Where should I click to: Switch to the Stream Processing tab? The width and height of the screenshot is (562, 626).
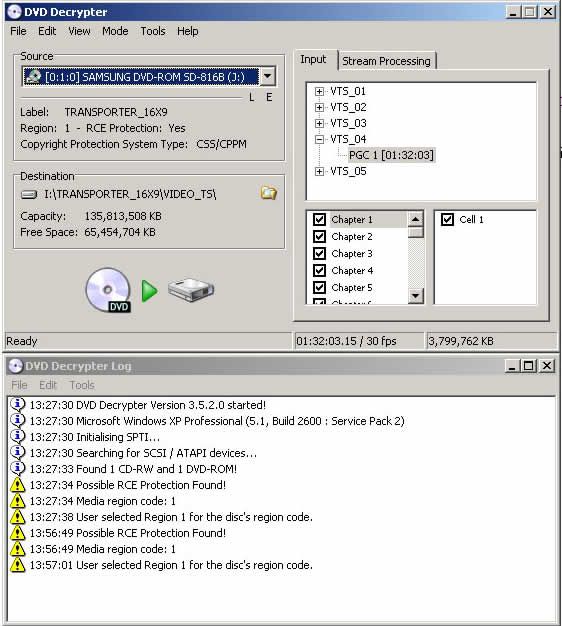pyautogui.click(x=386, y=61)
